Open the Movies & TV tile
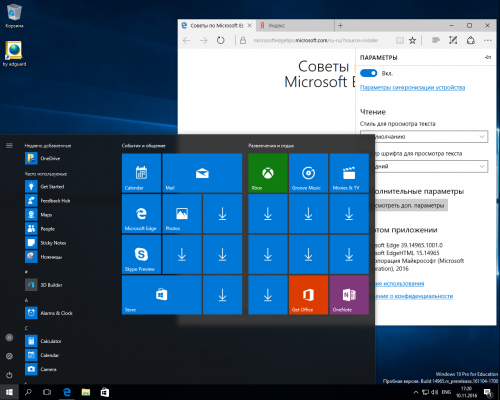The height and width of the screenshot is (400, 500). (349, 173)
